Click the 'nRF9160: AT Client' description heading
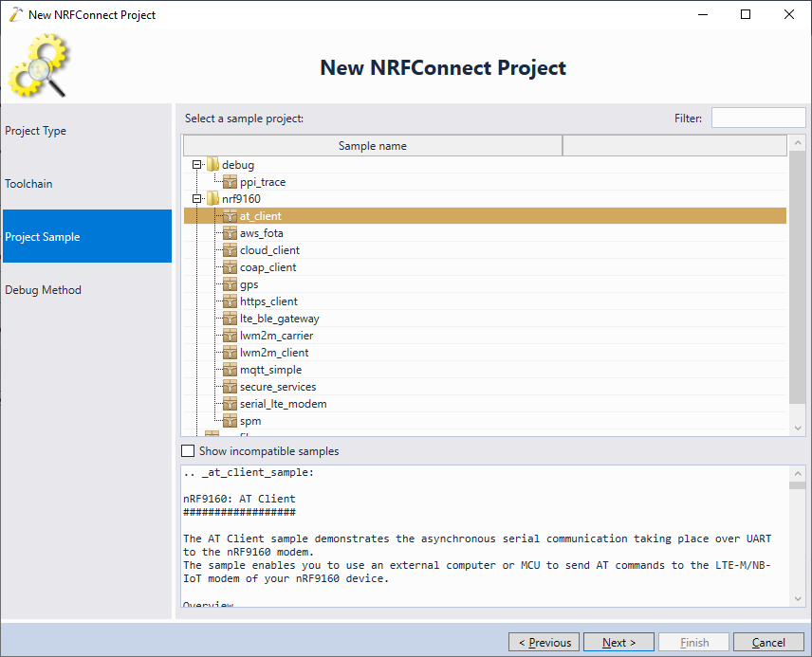The width and height of the screenshot is (812, 657). click(239, 499)
